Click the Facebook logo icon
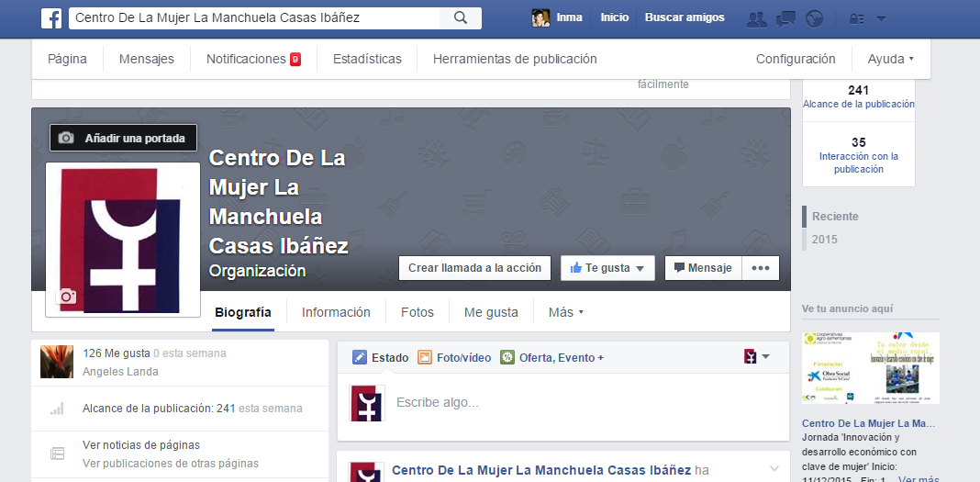Screen dimensions: 980x482 coord(51,18)
